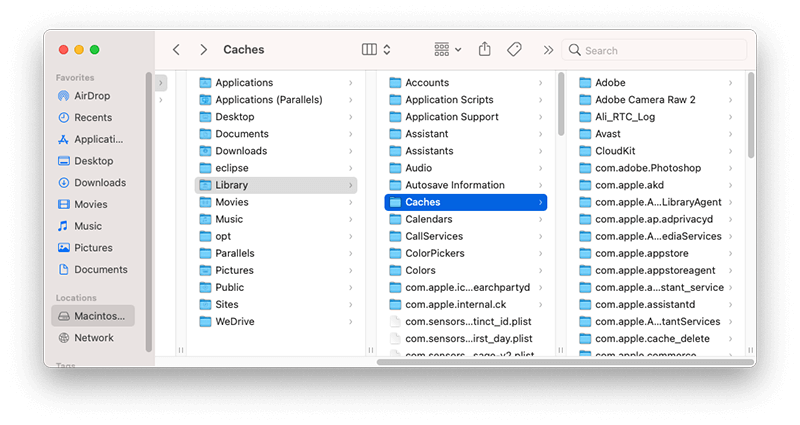The image size is (800, 425).
Task: Expand the Adobe row chevron
Action: [x=731, y=83]
